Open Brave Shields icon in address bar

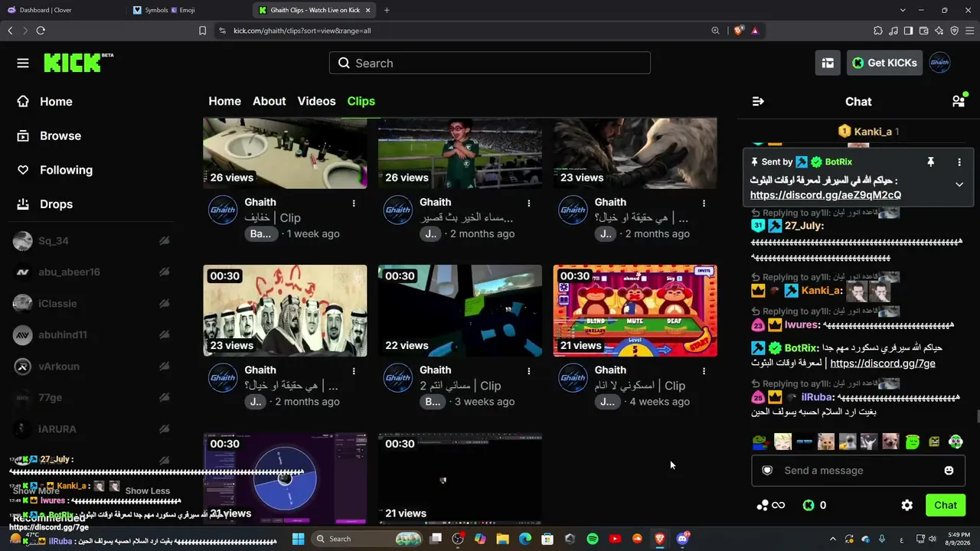pos(738,31)
